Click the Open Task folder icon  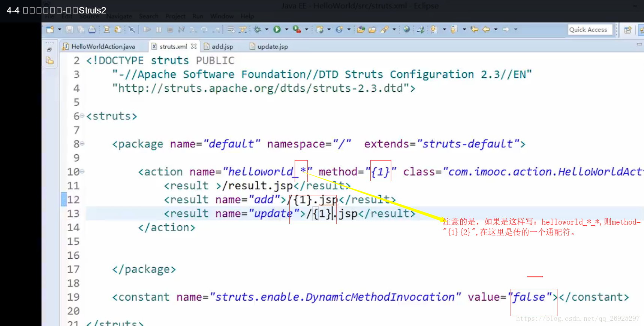(372, 29)
